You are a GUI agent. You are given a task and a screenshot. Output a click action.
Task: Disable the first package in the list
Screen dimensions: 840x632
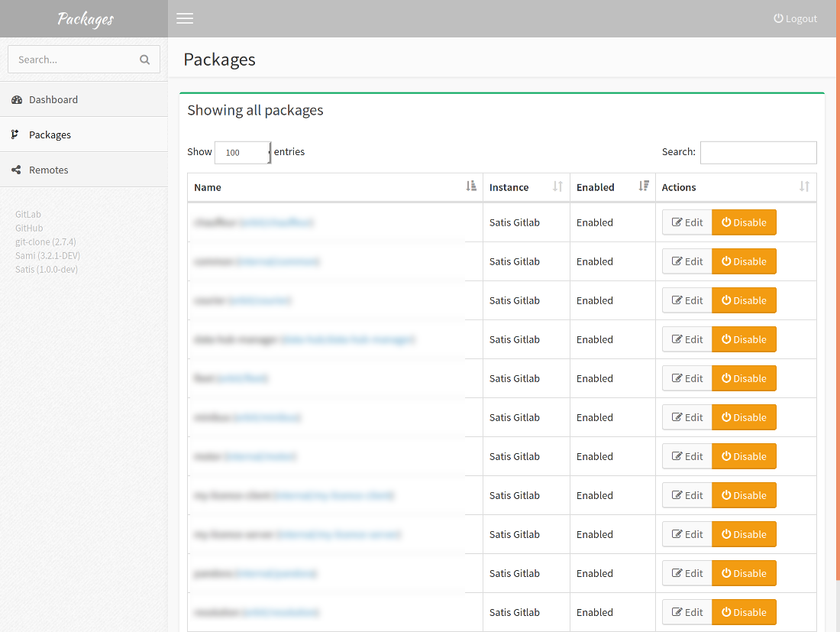click(x=744, y=222)
